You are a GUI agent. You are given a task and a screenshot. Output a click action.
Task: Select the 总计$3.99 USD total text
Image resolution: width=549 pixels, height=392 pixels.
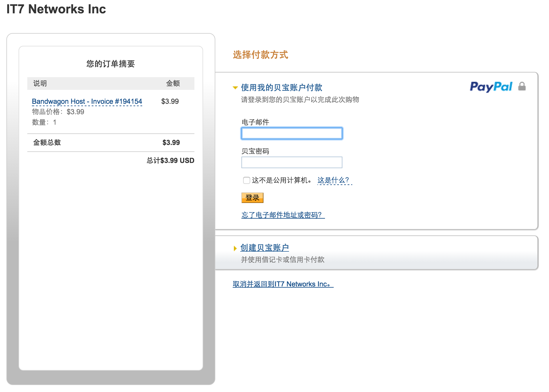170,161
